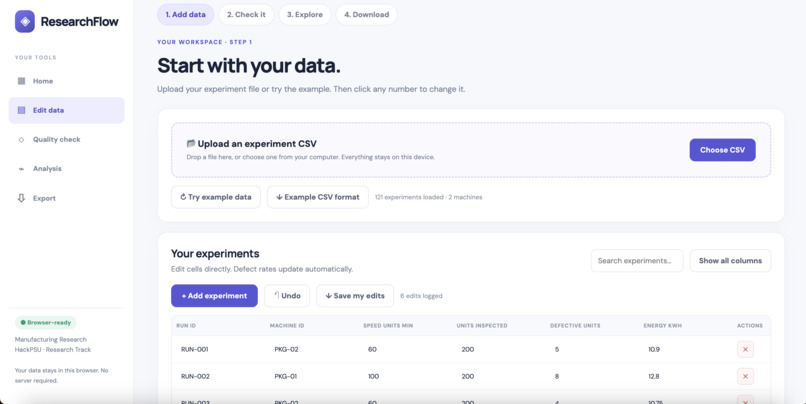
Task: Edit the speed value 100 in RUN-002 row
Action: [373, 376]
